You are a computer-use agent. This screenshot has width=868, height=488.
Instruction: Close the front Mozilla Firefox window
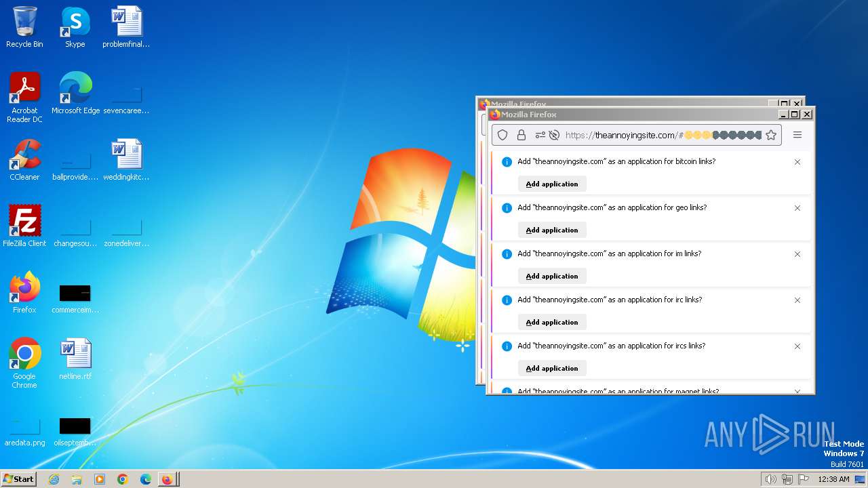tap(807, 115)
